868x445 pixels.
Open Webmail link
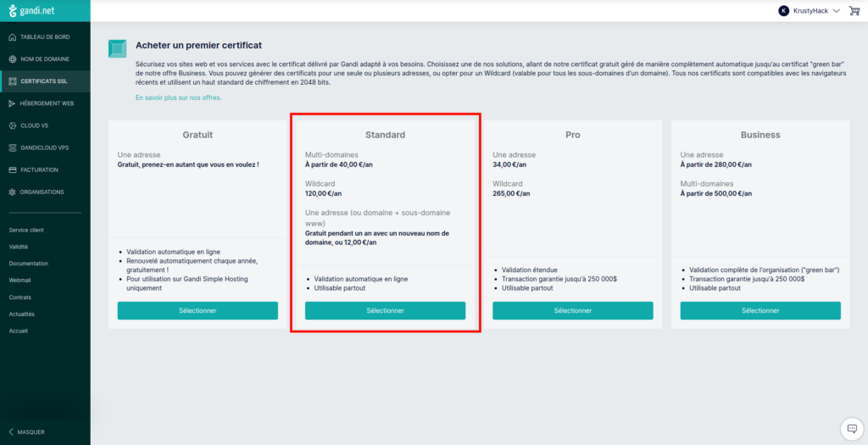(x=20, y=280)
